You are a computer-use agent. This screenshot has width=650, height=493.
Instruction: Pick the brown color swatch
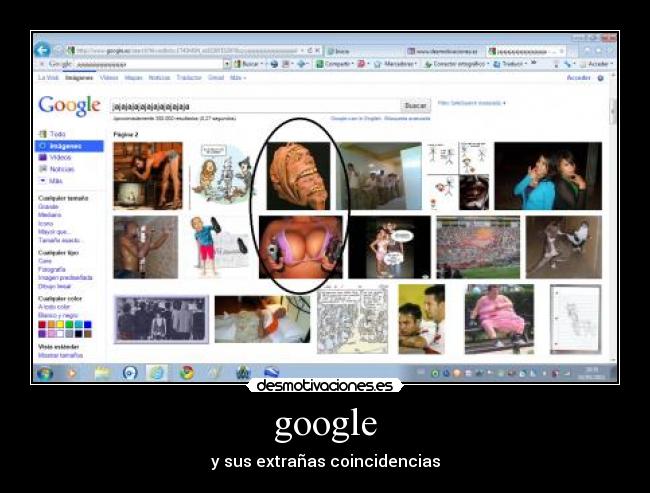click(x=87, y=334)
